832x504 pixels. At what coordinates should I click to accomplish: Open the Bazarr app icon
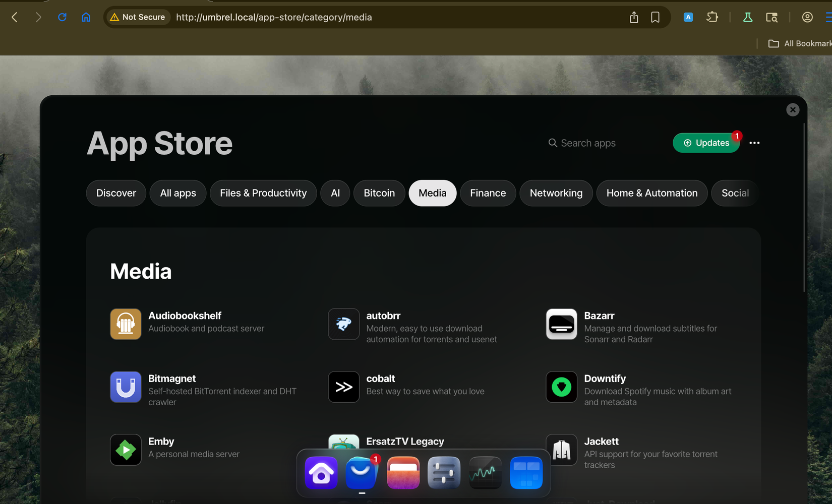562,324
